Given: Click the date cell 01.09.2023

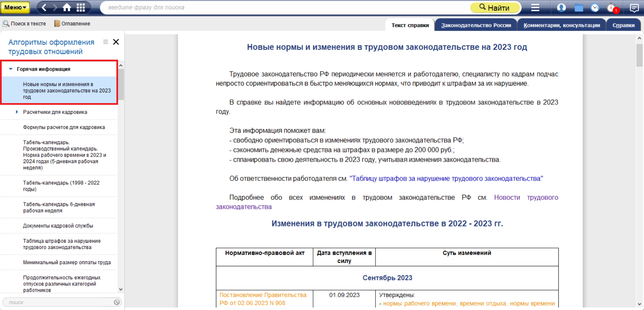Looking at the screenshot, I should [x=344, y=295].
